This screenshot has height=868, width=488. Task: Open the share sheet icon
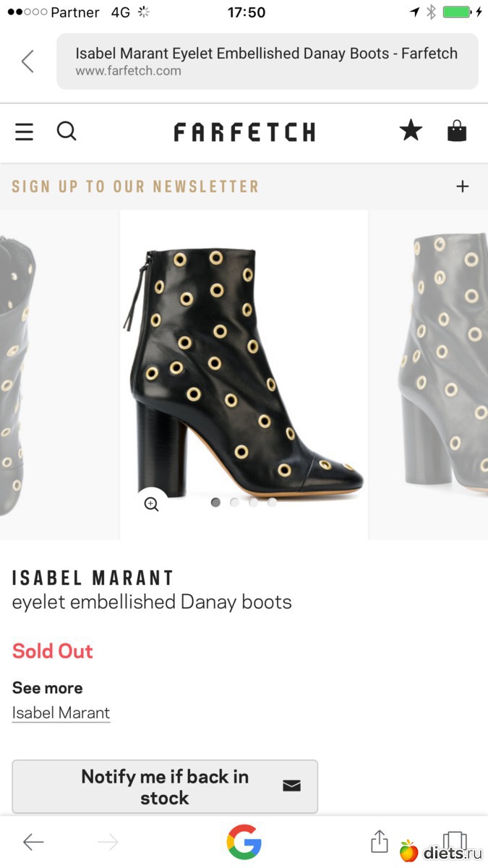380,841
